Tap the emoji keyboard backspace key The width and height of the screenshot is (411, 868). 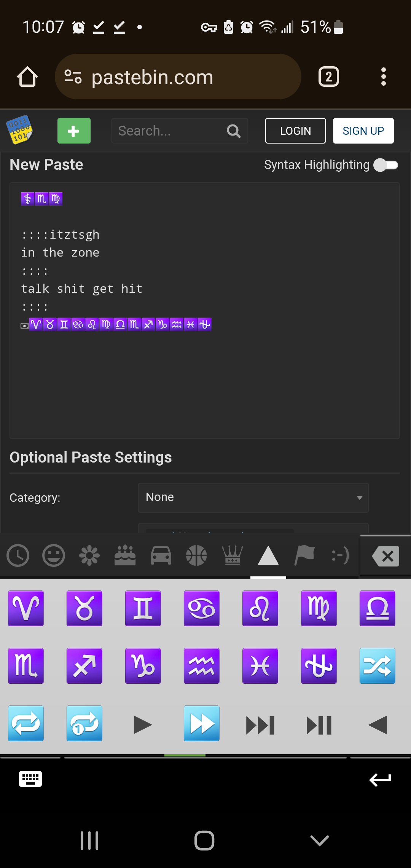(386, 556)
